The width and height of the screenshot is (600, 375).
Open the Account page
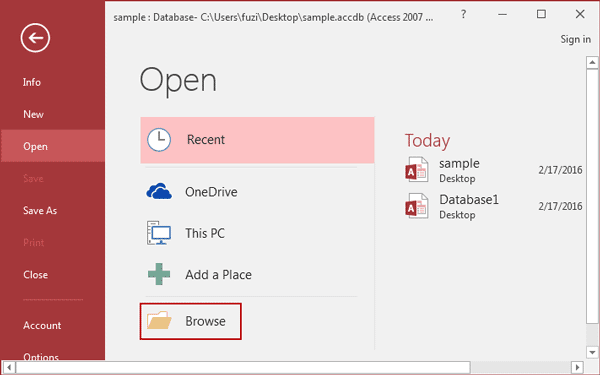42,326
